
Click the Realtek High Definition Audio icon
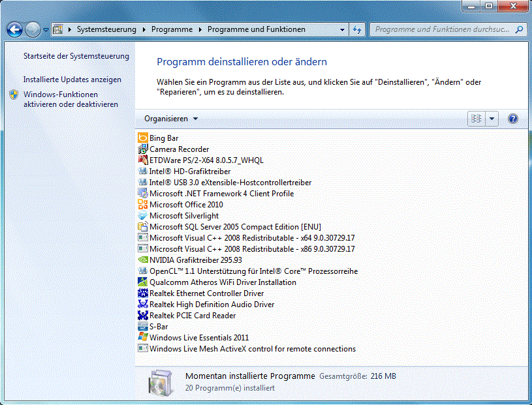click(143, 305)
